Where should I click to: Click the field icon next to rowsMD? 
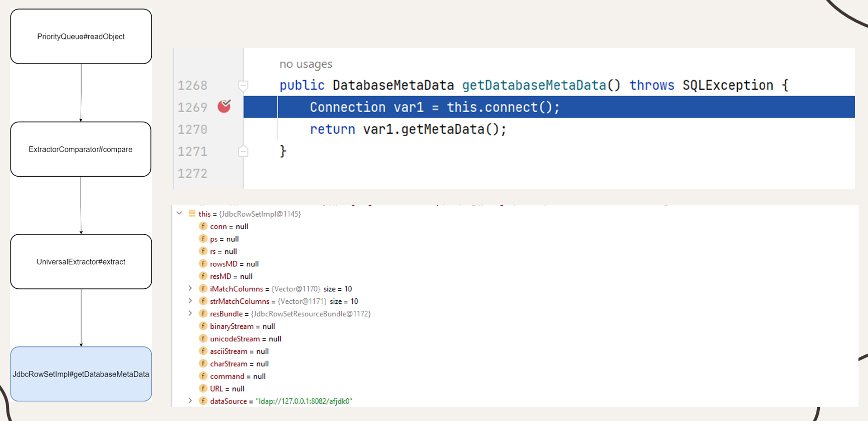click(203, 264)
